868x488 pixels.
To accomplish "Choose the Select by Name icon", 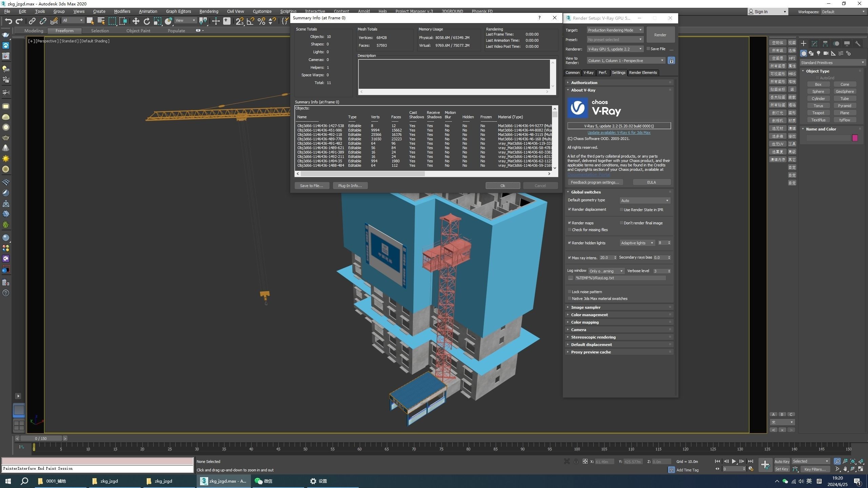I will coord(101,21).
